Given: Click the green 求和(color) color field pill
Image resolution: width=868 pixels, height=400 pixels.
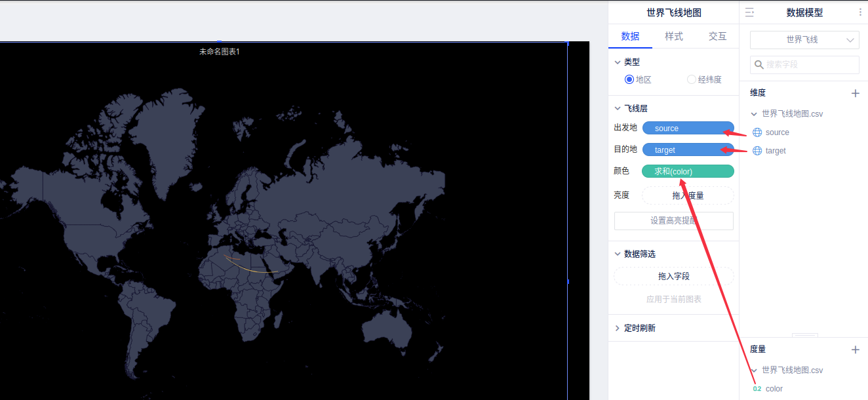Looking at the screenshot, I should 688,171.
